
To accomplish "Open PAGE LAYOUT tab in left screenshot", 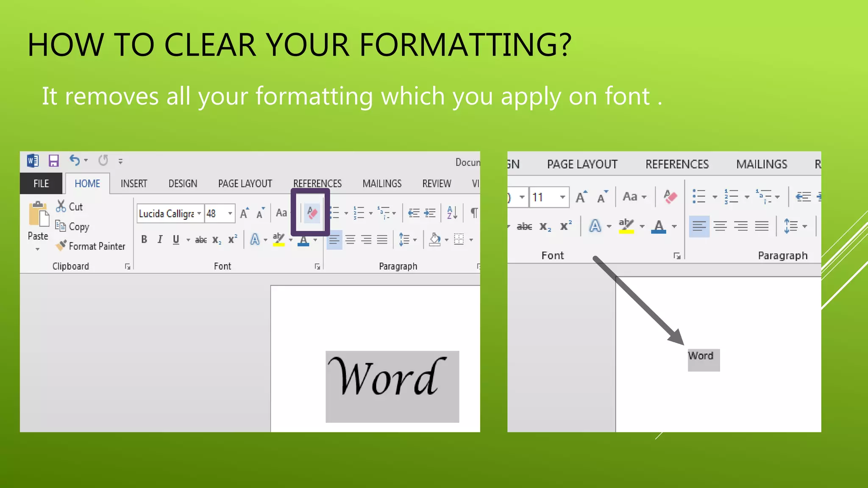I will tap(245, 183).
